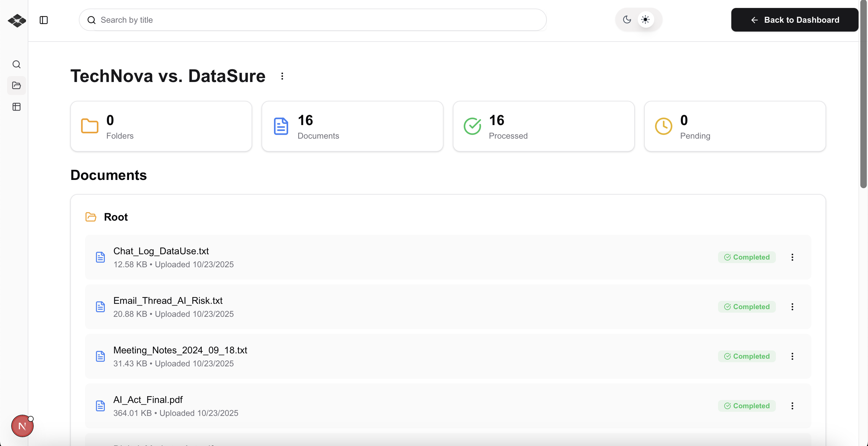The image size is (868, 446).
Task: Open options for Email_Thread_AI_Risk.txt
Action: pos(792,307)
